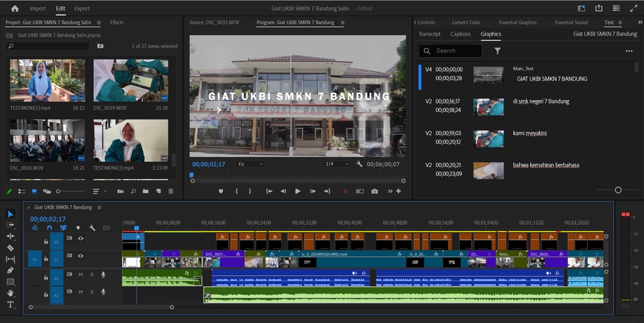Click the New Bin folder icon

146,191
